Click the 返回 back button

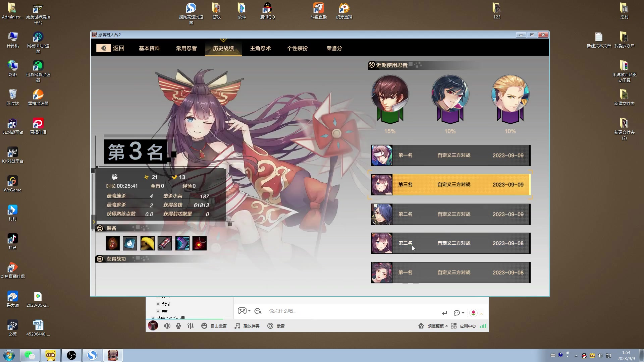click(x=110, y=48)
